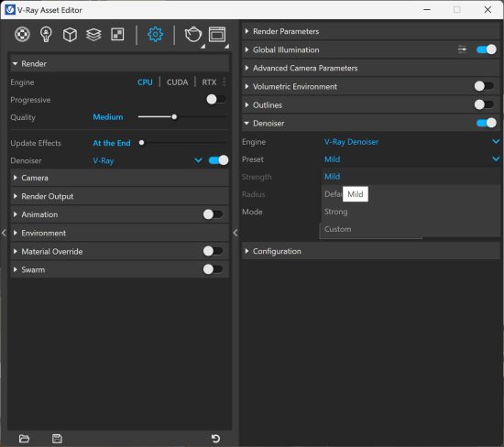
Task: Expand the Camera rollout
Action: (119, 178)
